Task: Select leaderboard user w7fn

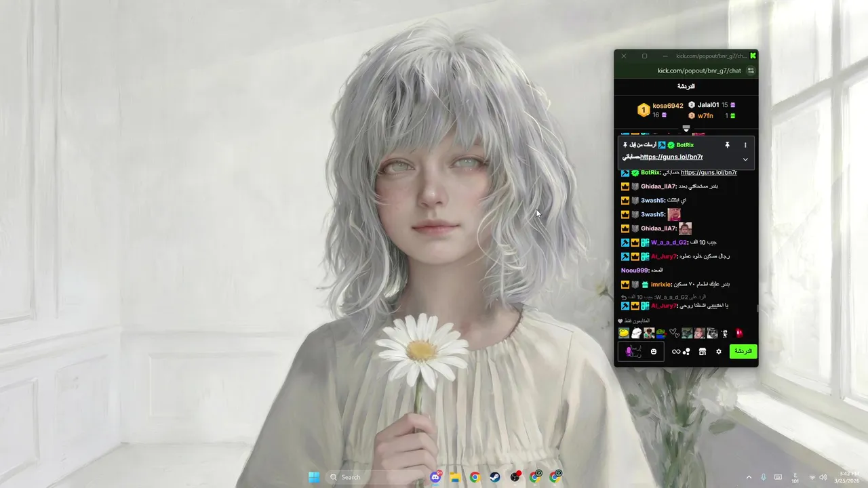Action: point(705,116)
